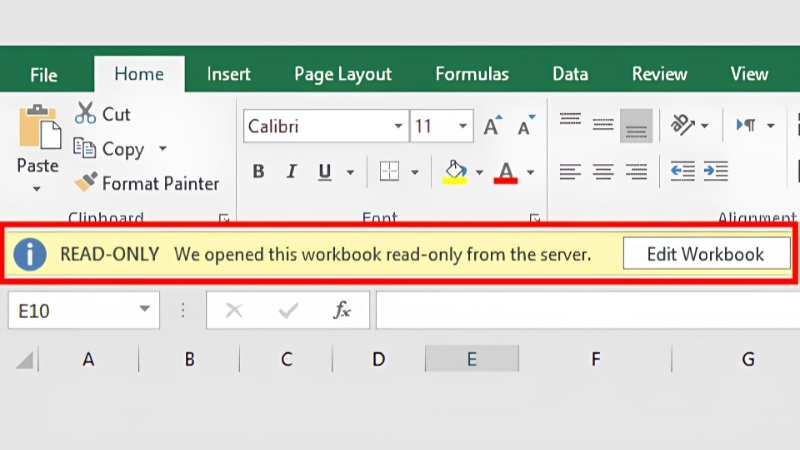Click the formula bar resize dots handle
800x450 pixels.
point(183,310)
